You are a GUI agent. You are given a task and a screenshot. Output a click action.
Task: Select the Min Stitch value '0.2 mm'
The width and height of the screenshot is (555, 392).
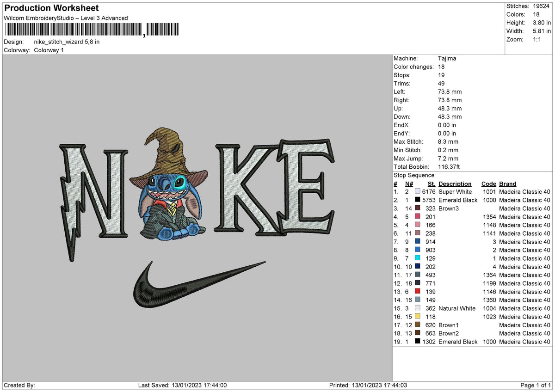coord(448,150)
